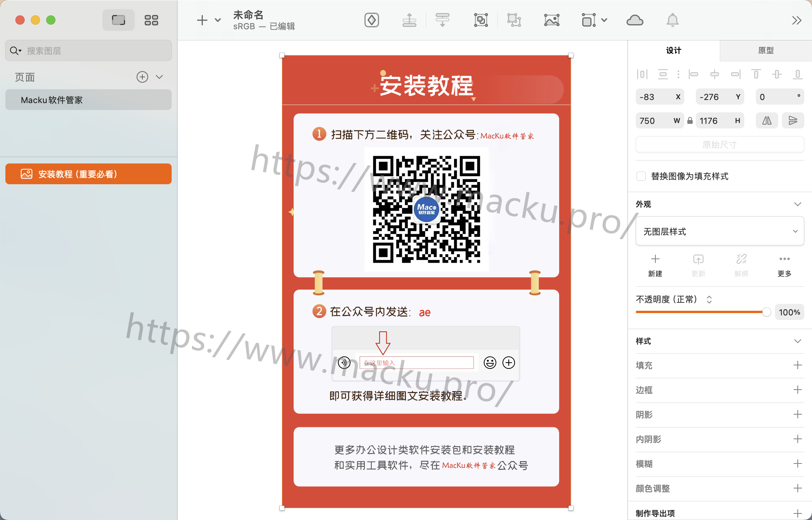Screen dimensions: 812x520
Task: Add a 填充 fill
Action: pyautogui.click(x=798, y=365)
